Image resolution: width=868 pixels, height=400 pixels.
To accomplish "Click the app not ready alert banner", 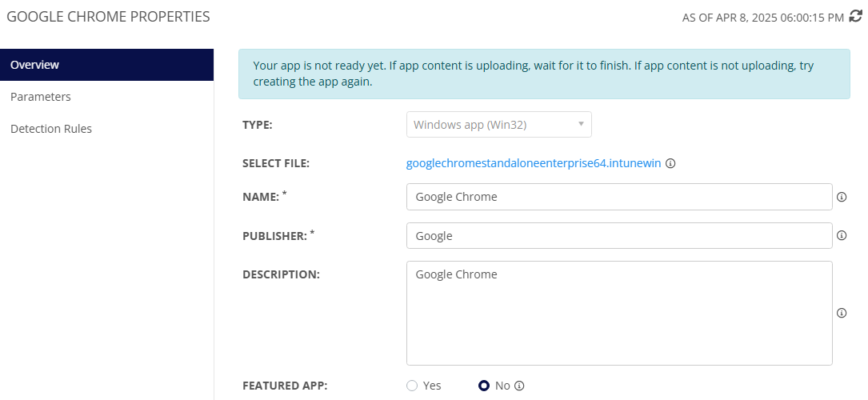I will tap(544, 74).
